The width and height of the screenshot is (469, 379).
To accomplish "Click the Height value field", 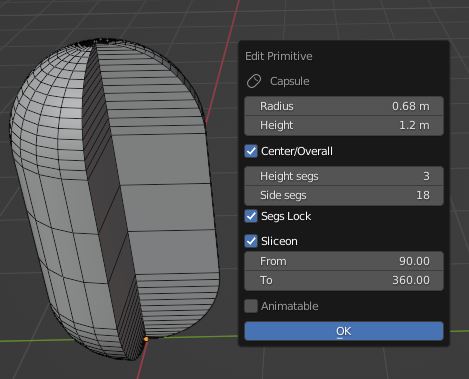I will pos(344,126).
